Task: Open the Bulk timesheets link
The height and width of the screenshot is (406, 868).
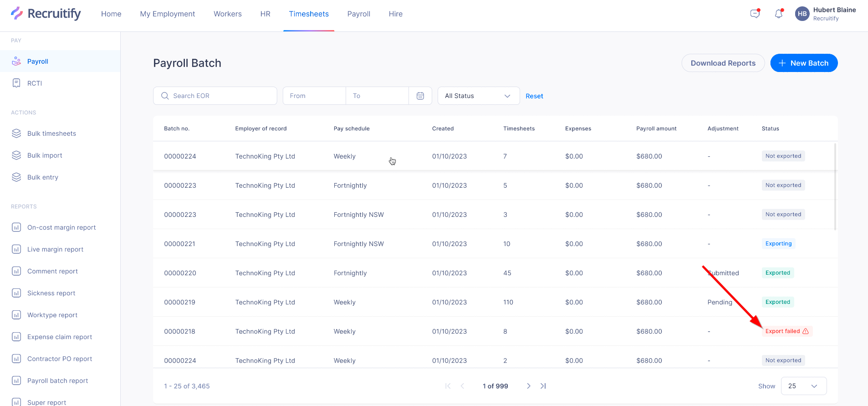Action: (51, 134)
